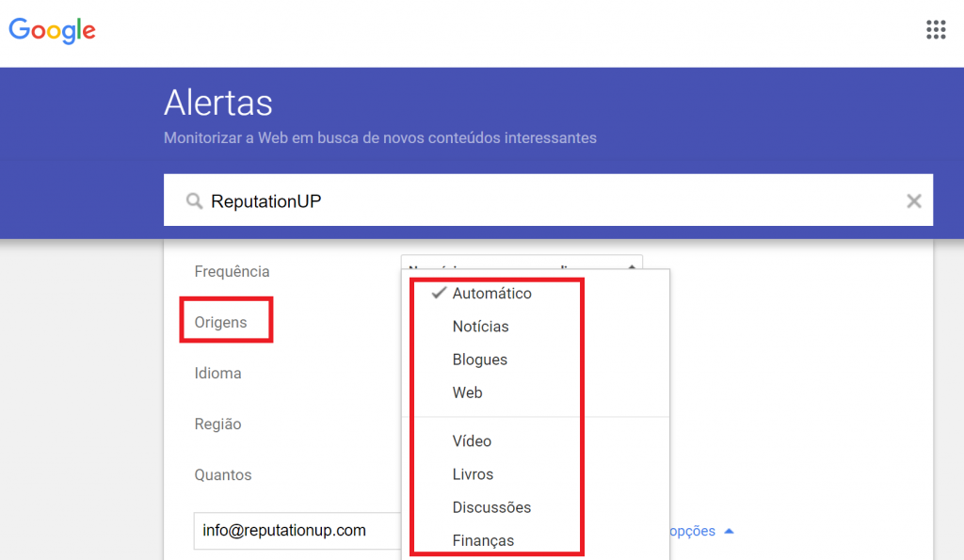The height and width of the screenshot is (560, 964).
Task: Select Web in the sources menu
Action: [467, 392]
